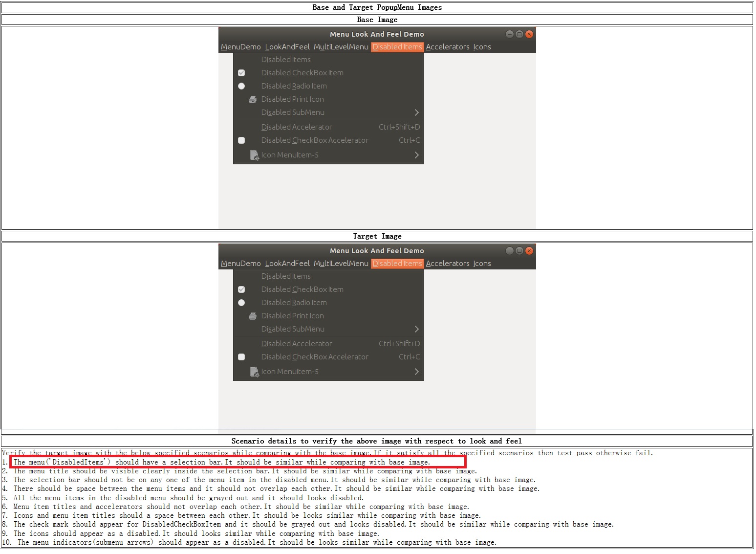Open the LookAndFeel menu in target image
Screen dimensions: 756x554
(287, 264)
